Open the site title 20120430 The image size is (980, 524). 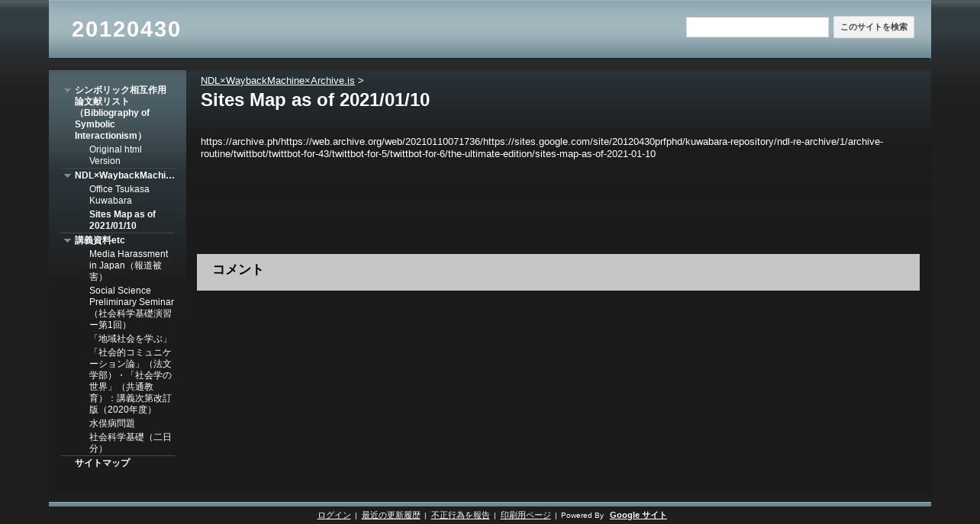(126, 29)
